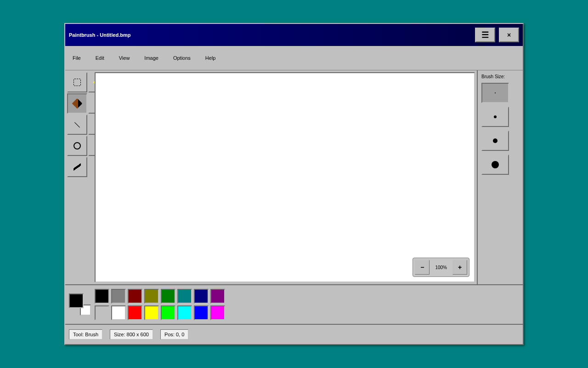Select the Line tool
The width and height of the screenshot is (588, 368).
(x=77, y=124)
